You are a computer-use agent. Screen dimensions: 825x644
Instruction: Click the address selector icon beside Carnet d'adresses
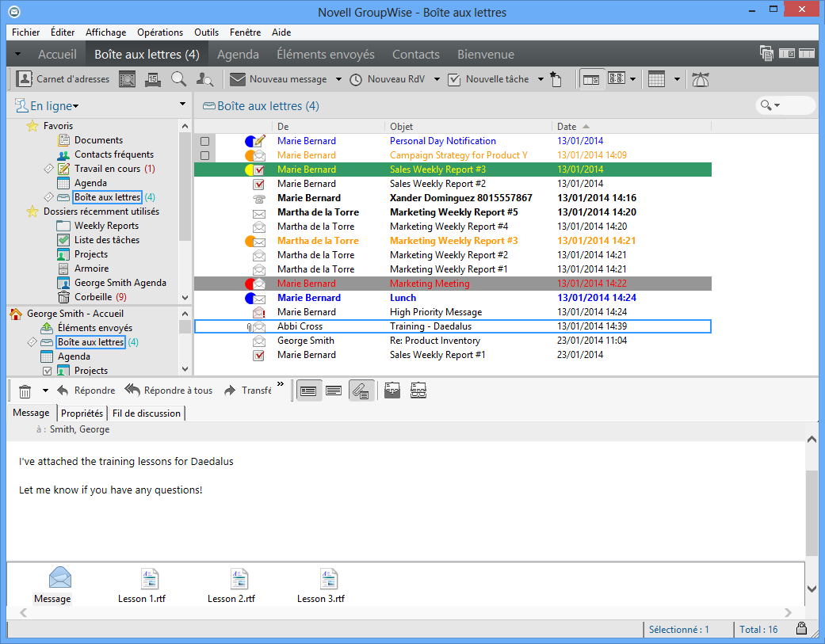point(127,79)
